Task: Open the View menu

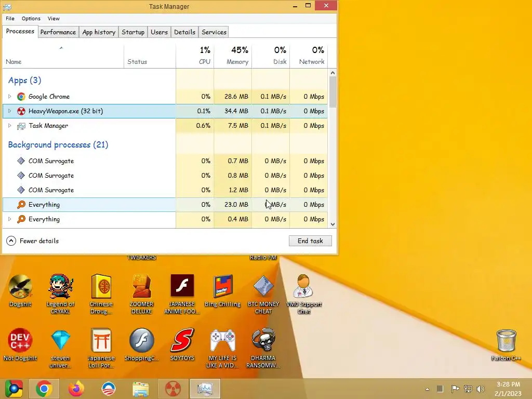Action: [x=54, y=19]
